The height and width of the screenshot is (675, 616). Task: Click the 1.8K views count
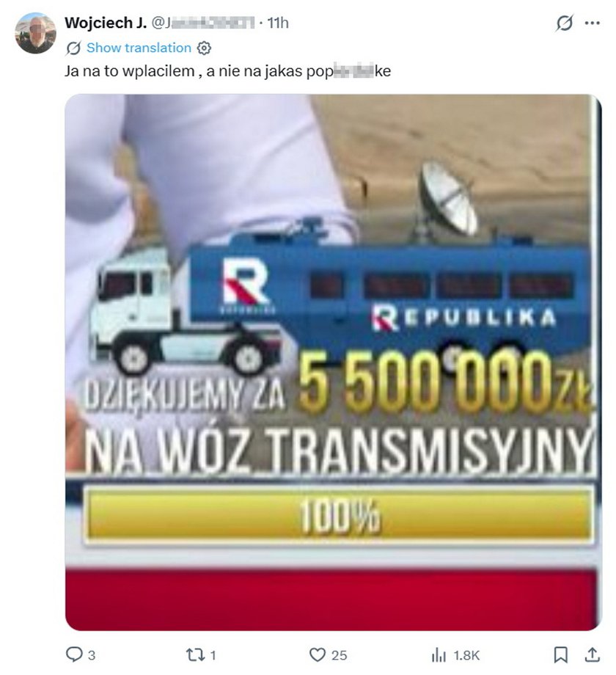click(466, 655)
